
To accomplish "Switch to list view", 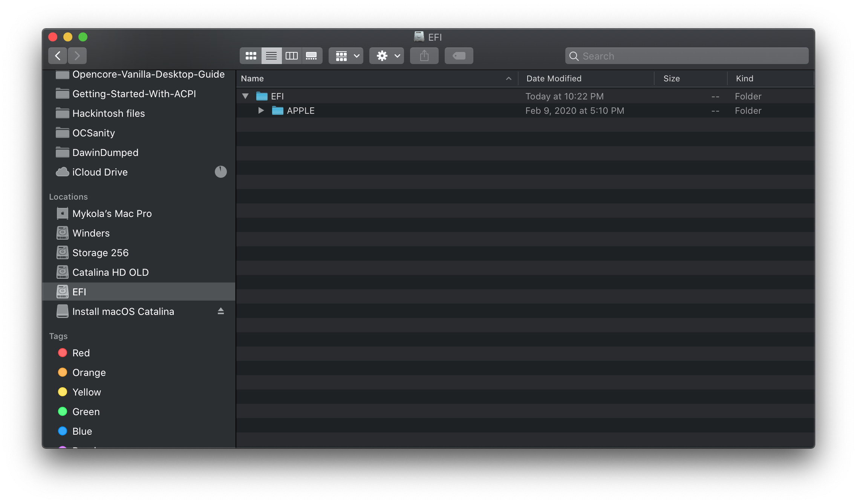I will coord(271,56).
